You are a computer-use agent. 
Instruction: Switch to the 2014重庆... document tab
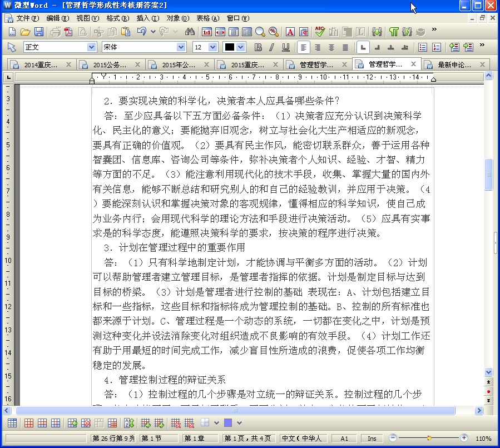coord(41,64)
